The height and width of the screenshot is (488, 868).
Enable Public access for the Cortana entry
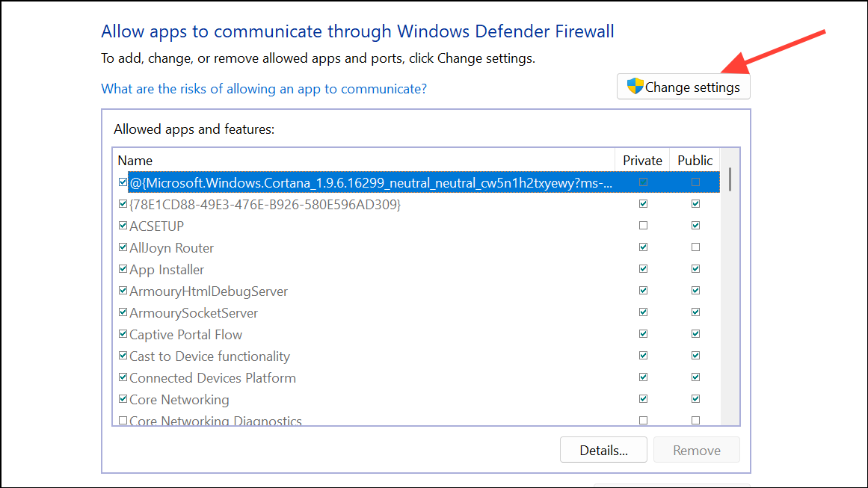click(695, 181)
